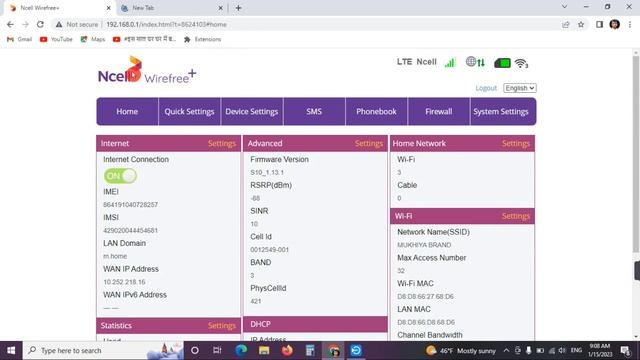Launch Microsoft Edge from the taskbar

coord(241,351)
